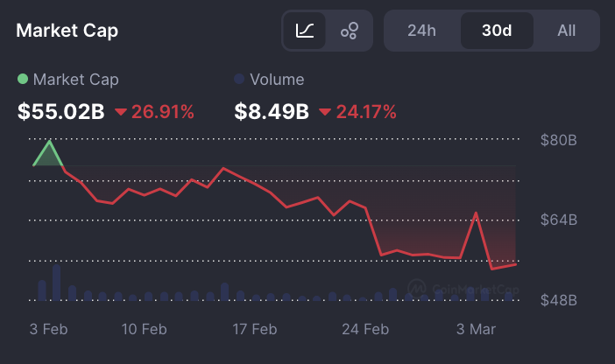Viewport: 615px width, 364px height.
Task: Click the 17 Feb date label
Action: [255, 329]
